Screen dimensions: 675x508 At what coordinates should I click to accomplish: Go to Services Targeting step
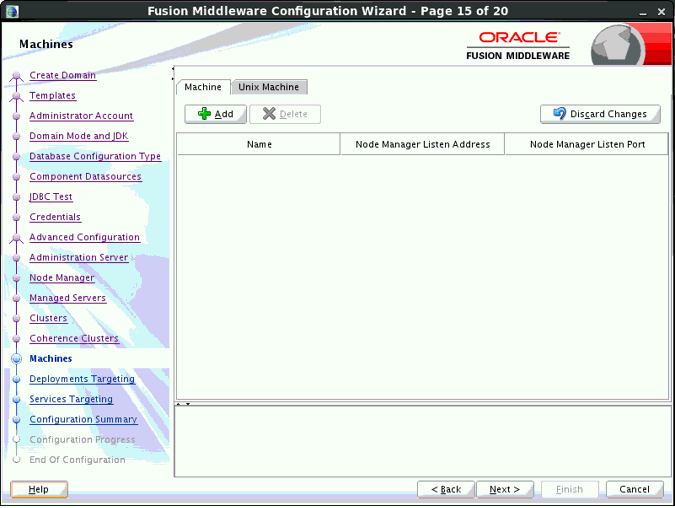pos(71,399)
